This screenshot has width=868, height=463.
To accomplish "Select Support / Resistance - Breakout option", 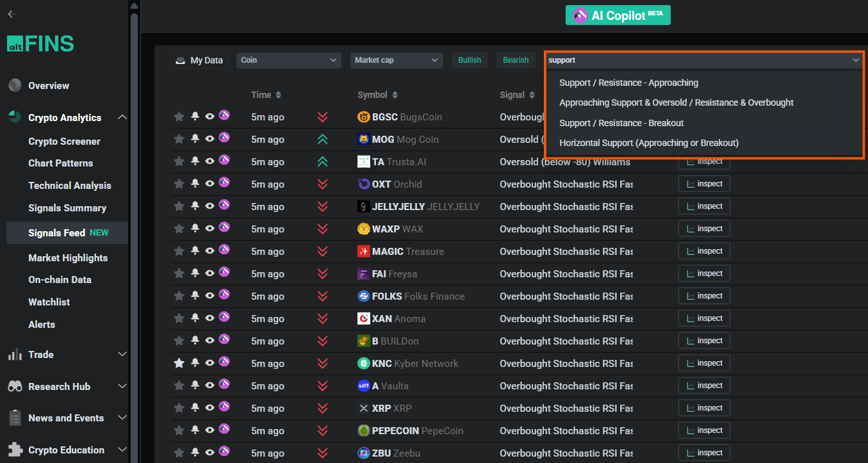I will 621,123.
